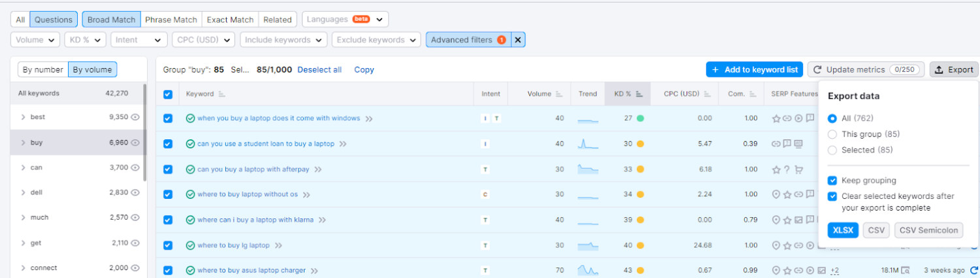Viewport: 980px width, 278px height.
Task: Click the sort icon beside the Keyword column header
Action: pos(222,94)
